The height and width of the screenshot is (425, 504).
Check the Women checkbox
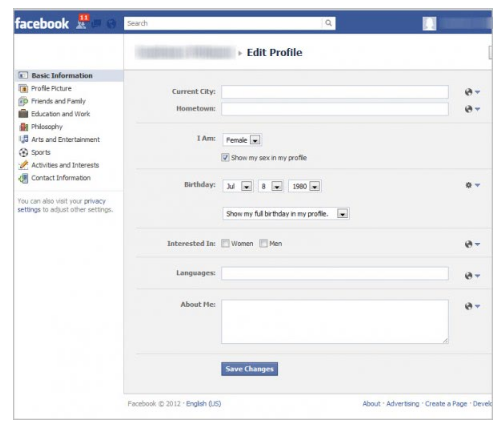(225, 243)
